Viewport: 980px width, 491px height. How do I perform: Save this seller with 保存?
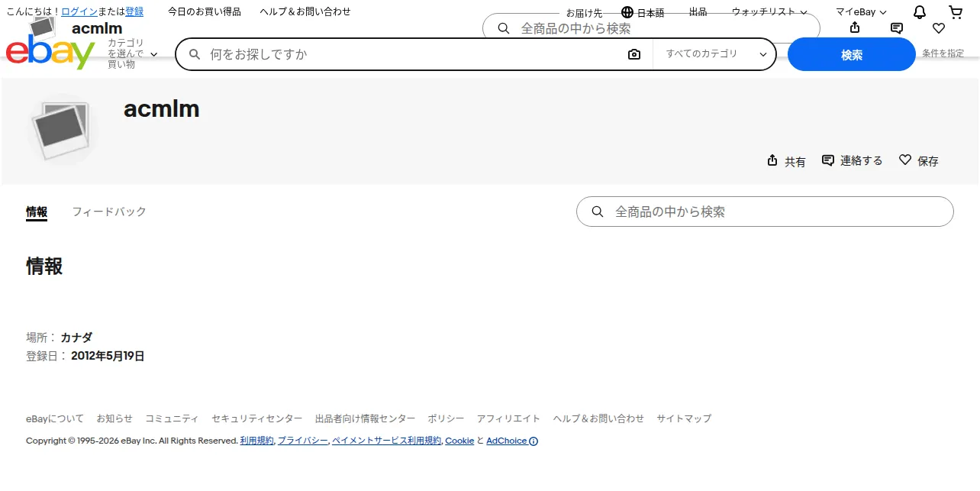pos(919,160)
